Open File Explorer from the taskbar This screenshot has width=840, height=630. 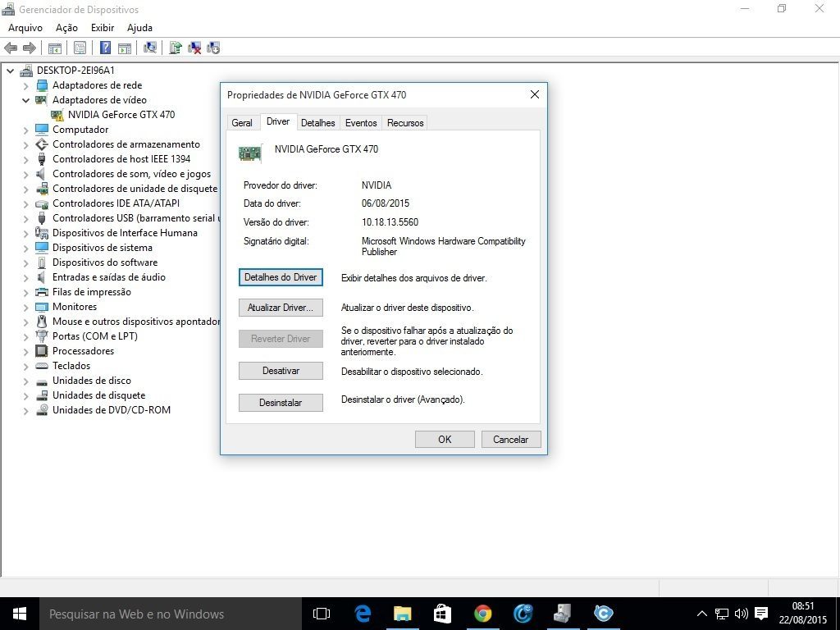tap(402, 614)
